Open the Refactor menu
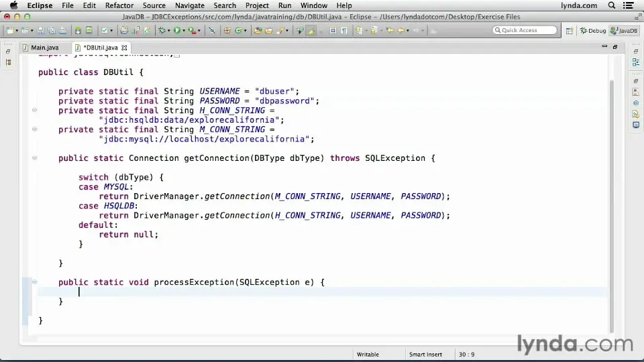644x362 pixels. coord(119,5)
